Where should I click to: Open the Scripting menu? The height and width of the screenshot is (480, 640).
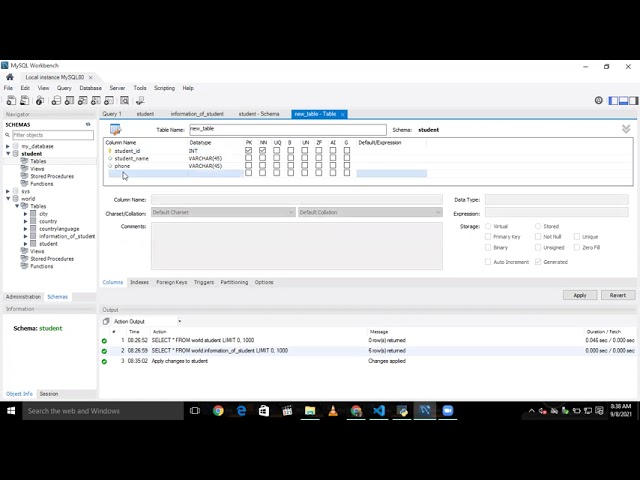164,88
